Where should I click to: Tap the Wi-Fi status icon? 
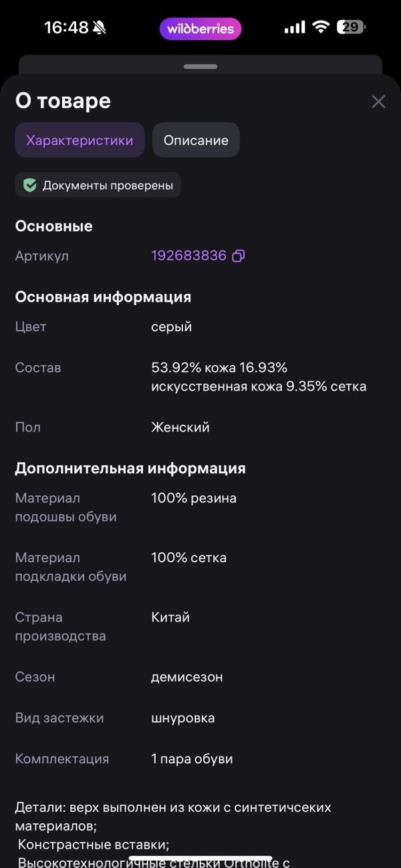click(321, 27)
